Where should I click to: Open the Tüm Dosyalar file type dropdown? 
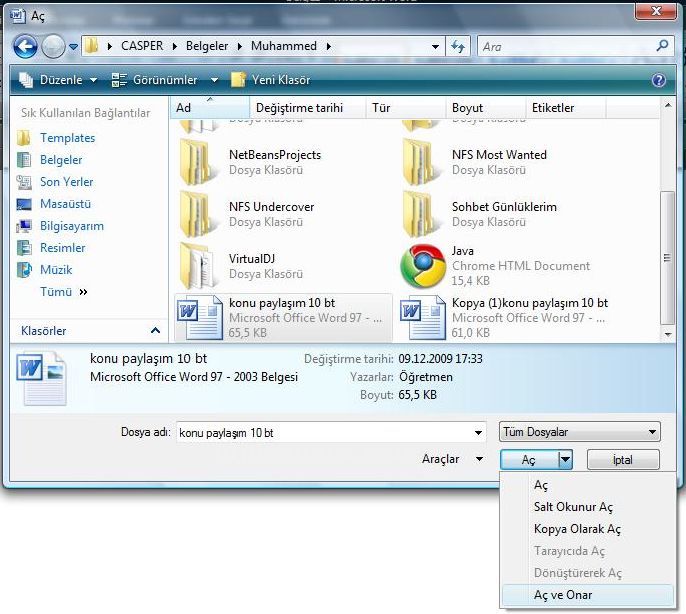pyautogui.click(x=579, y=432)
